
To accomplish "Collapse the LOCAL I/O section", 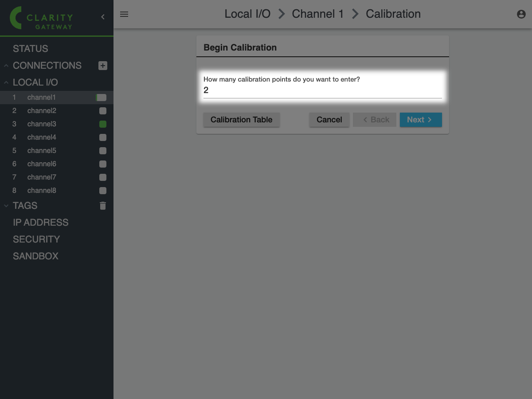I will tap(6, 82).
